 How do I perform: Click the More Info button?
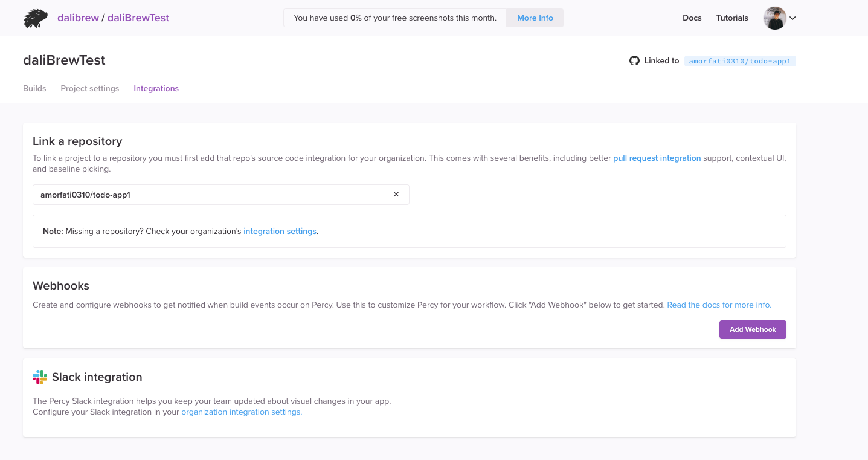535,18
